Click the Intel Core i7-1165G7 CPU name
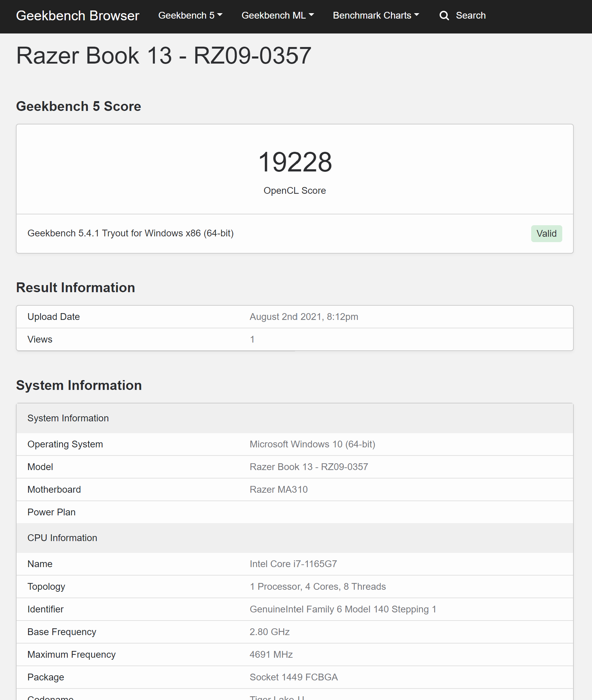 tap(293, 564)
